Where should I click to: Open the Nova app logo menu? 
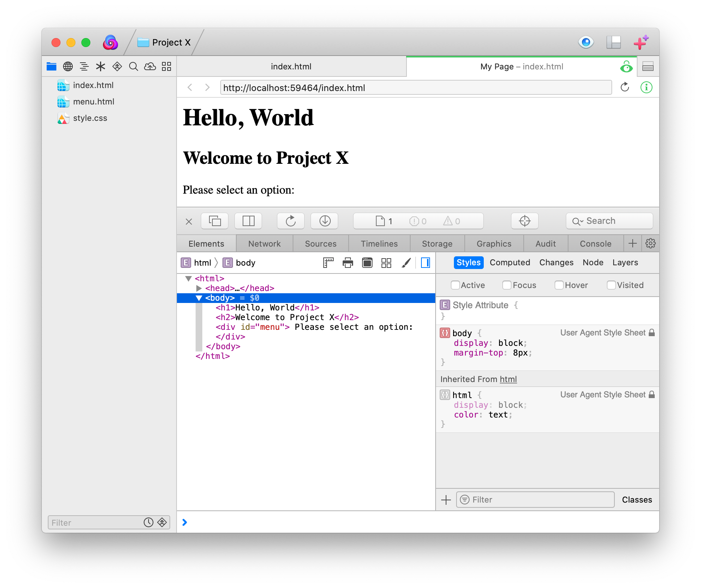click(110, 43)
